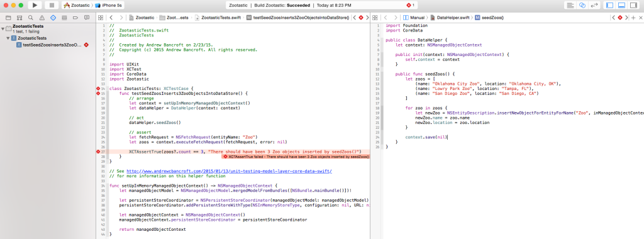Open the Zoot...ests folder breadcrumb

point(174,18)
